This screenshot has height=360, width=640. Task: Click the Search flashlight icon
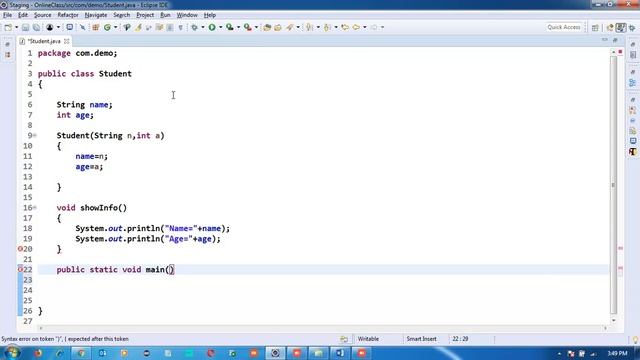289,27
